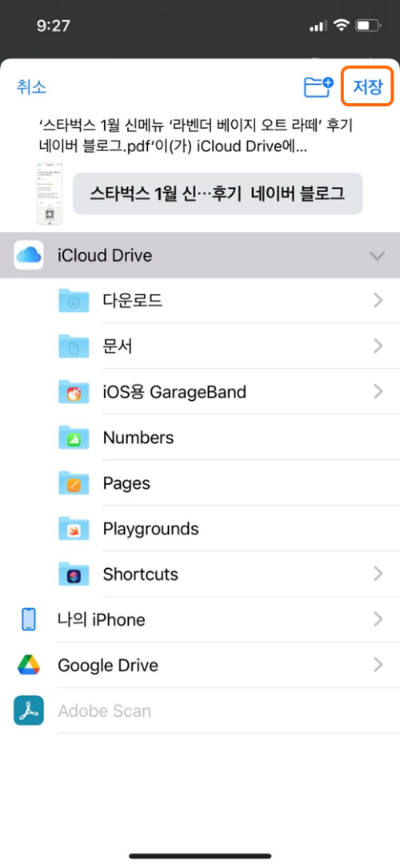The height and width of the screenshot is (866, 400).
Task: Click the Shortcuts folder icon
Action: tap(73, 574)
